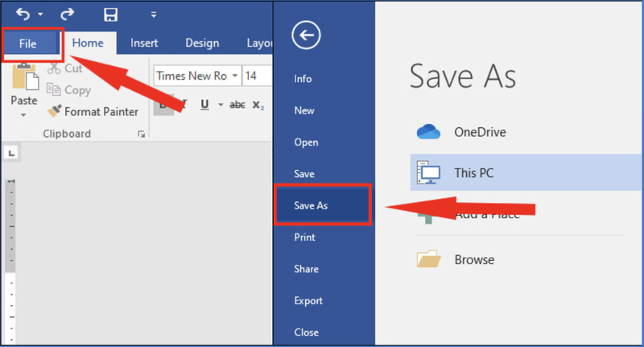The image size is (644, 347).
Task: Toggle strikethrough text formatting
Action: pos(237,104)
